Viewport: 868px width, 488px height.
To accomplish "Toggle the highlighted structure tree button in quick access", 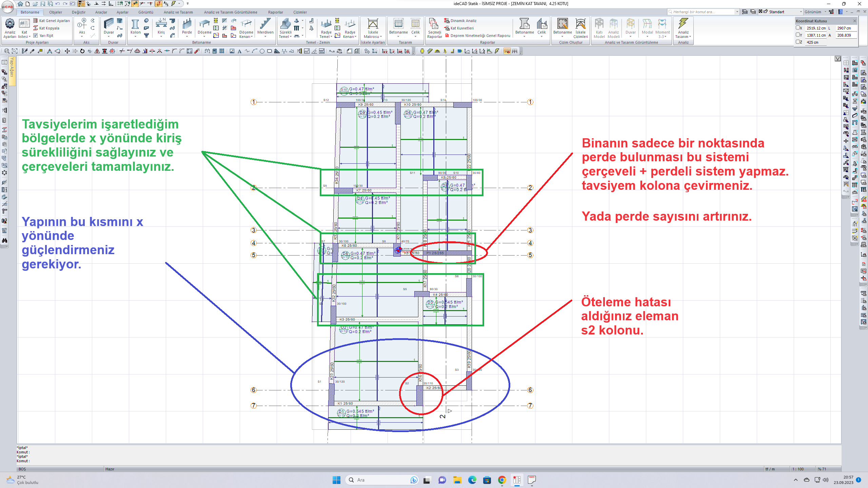I will point(81,4).
